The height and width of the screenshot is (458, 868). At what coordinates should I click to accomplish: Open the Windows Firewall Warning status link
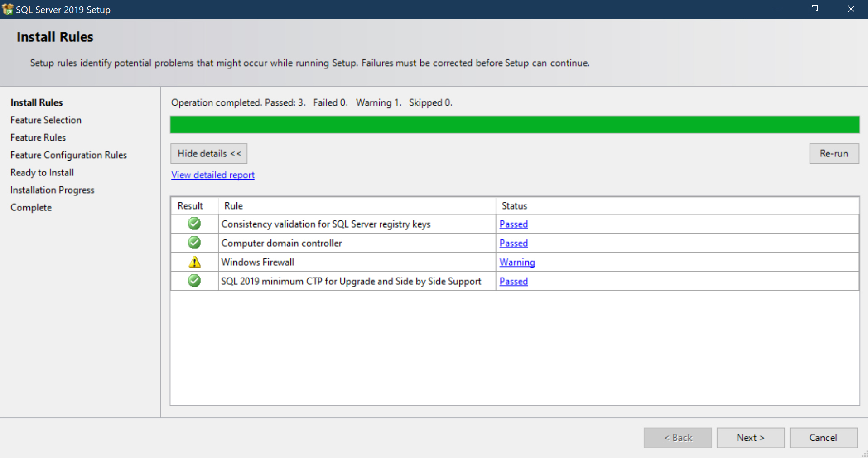point(517,262)
